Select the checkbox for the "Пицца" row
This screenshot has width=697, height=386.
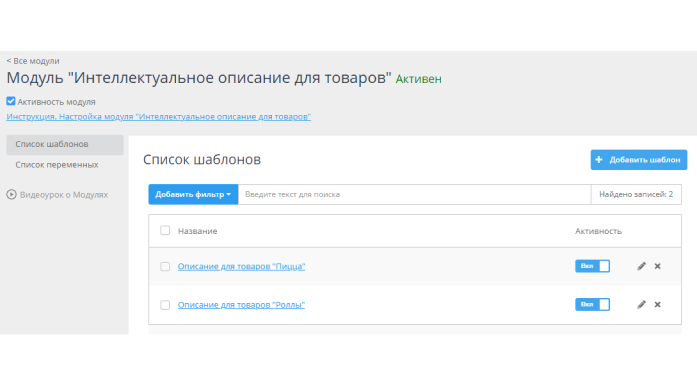coord(165,266)
